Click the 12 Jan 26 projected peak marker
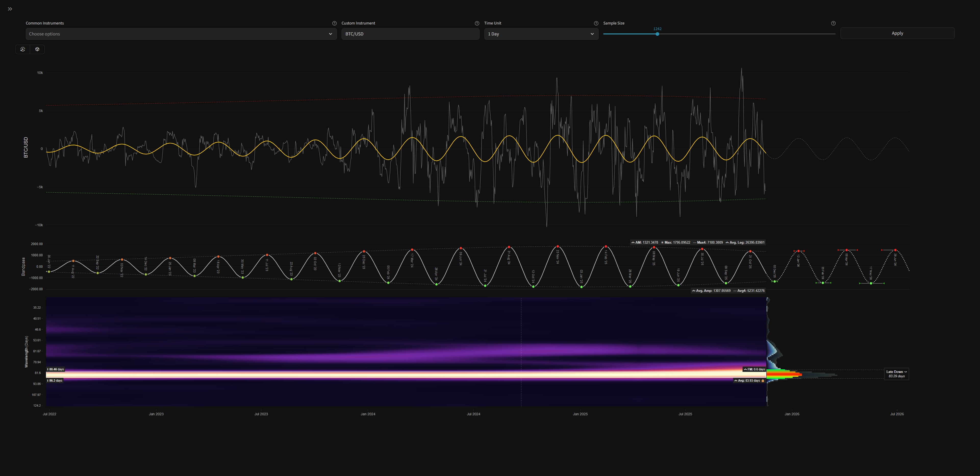The image size is (980, 476). pyautogui.click(x=799, y=251)
